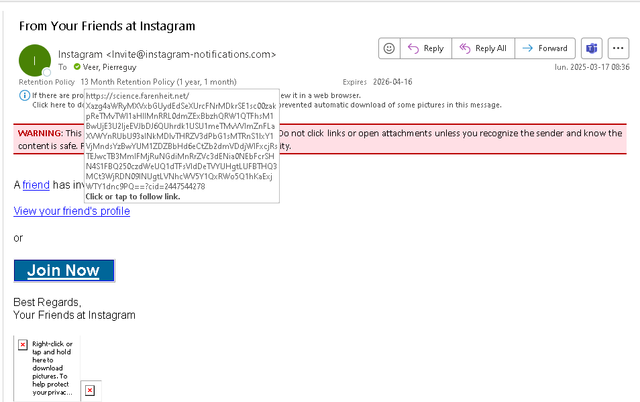Share to Teams via Teams icon
640x402 pixels.
click(591, 48)
